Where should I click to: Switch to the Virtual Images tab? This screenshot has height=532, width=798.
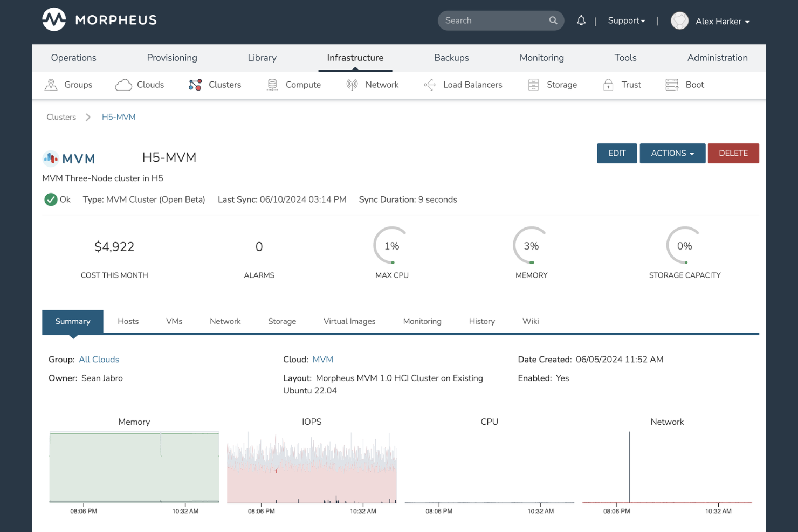click(349, 321)
